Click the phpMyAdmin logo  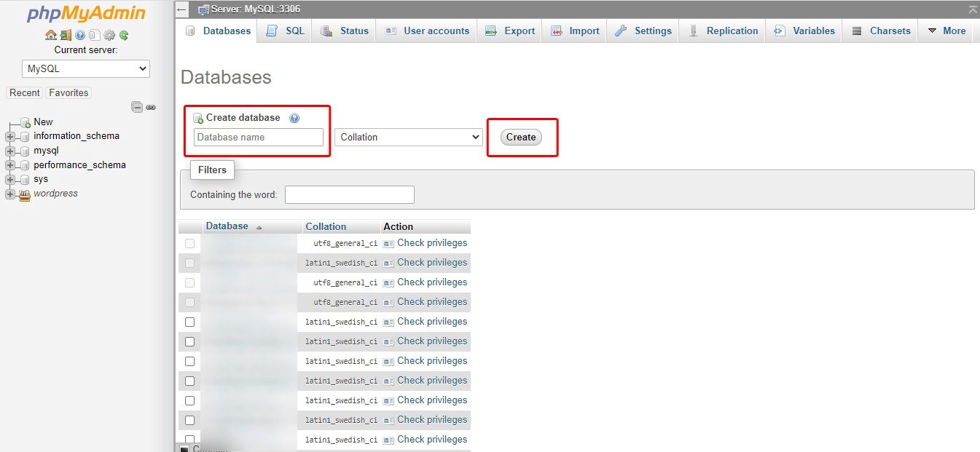coord(86,14)
